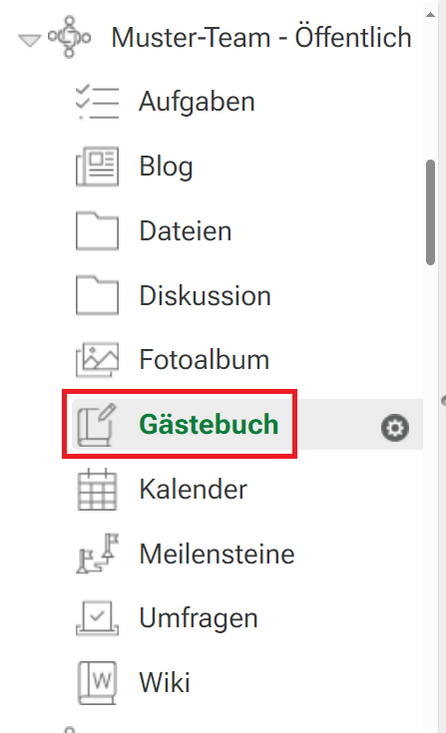Click the Fotoalbum picture icon
Viewport: 446px width, 733px height.
pos(97,359)
